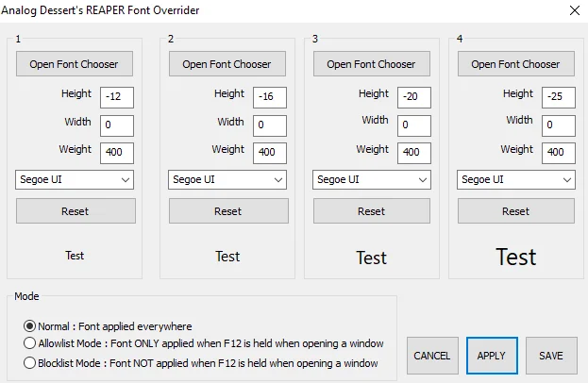The image size is (588, 383).
Task: Click the Width field in group 1
Action: (x=117, y=125)
